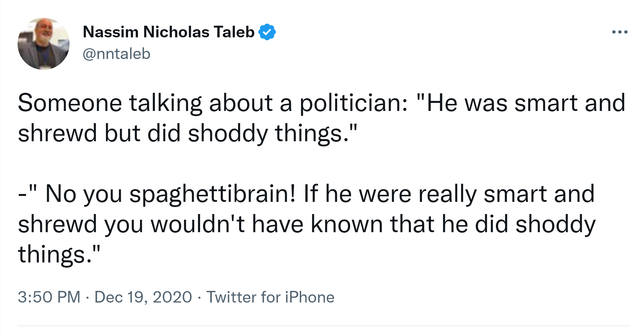This screenshot has width=644, height=335.
Task: Click the 3:50 PM timestamp
Action: 49,297
